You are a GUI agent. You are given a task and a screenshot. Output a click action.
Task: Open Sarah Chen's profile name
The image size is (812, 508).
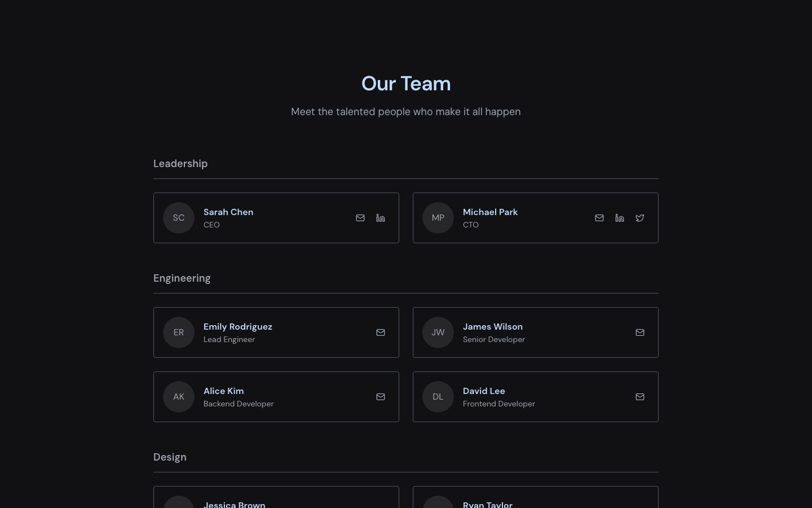coord(228,212)
